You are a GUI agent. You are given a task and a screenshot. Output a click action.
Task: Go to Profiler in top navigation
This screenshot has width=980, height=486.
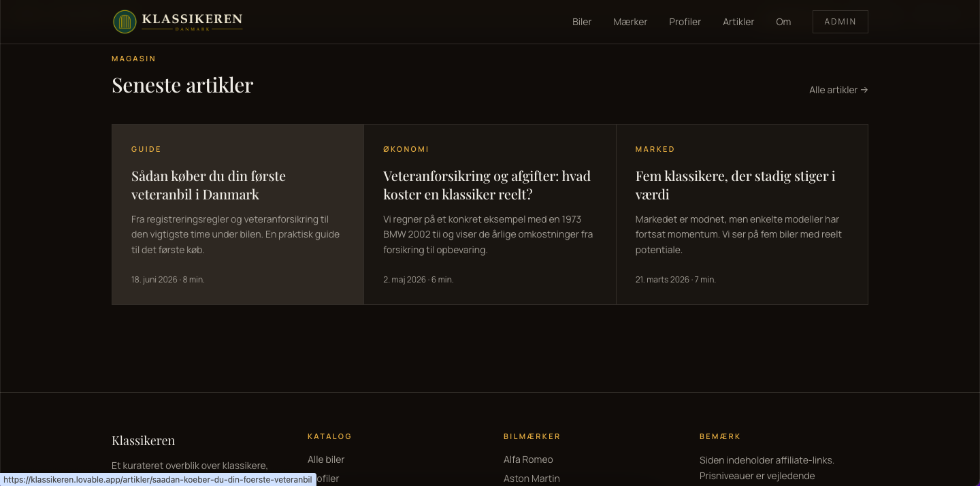[x=685, y=22]
